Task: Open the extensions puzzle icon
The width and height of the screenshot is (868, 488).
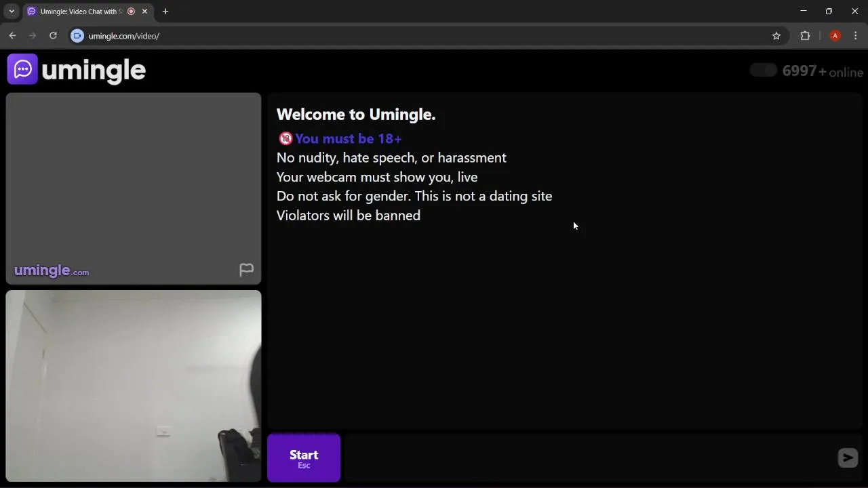Action: coord(805,36)
